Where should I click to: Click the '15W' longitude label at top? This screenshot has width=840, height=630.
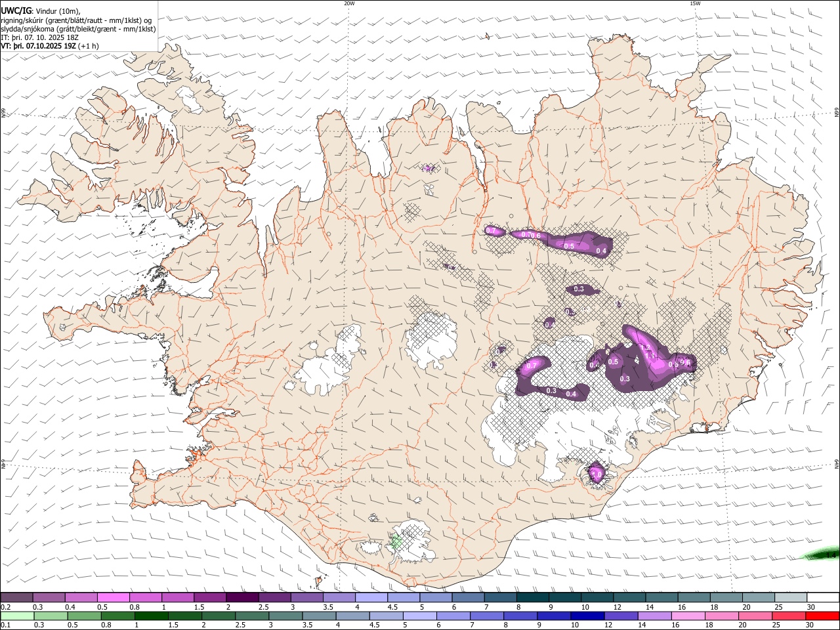695,3
